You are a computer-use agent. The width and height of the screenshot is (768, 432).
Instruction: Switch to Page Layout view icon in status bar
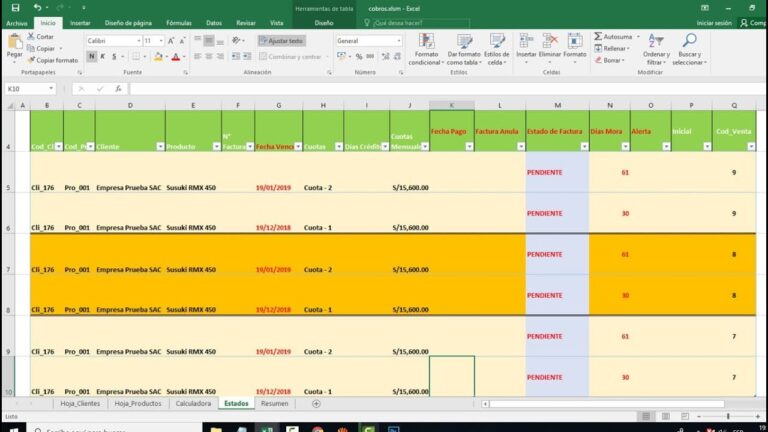click(x=665, y=416)
